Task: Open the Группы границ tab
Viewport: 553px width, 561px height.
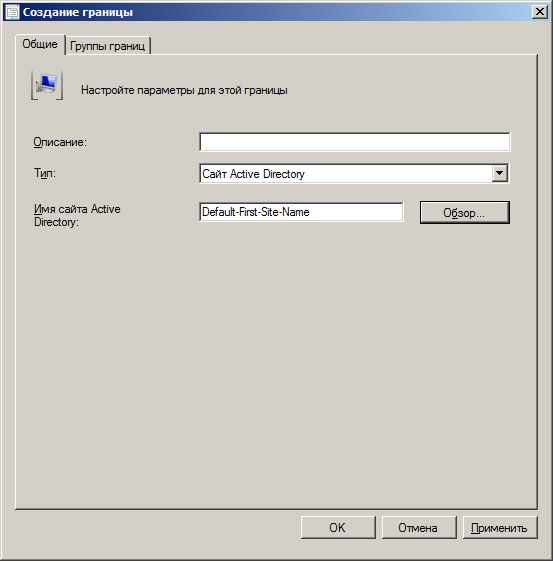Action: pos(108,46)
